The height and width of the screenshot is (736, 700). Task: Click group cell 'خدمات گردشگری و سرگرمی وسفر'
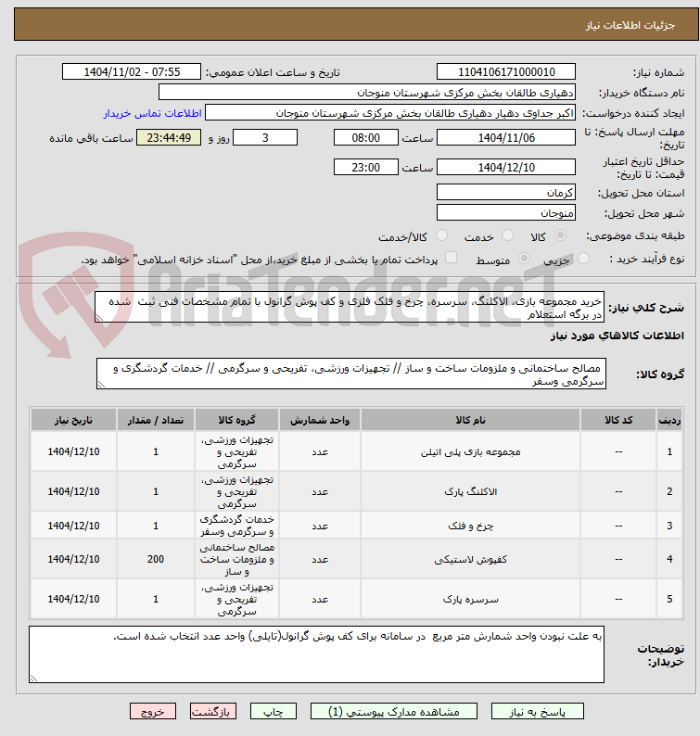pos(237,526)
